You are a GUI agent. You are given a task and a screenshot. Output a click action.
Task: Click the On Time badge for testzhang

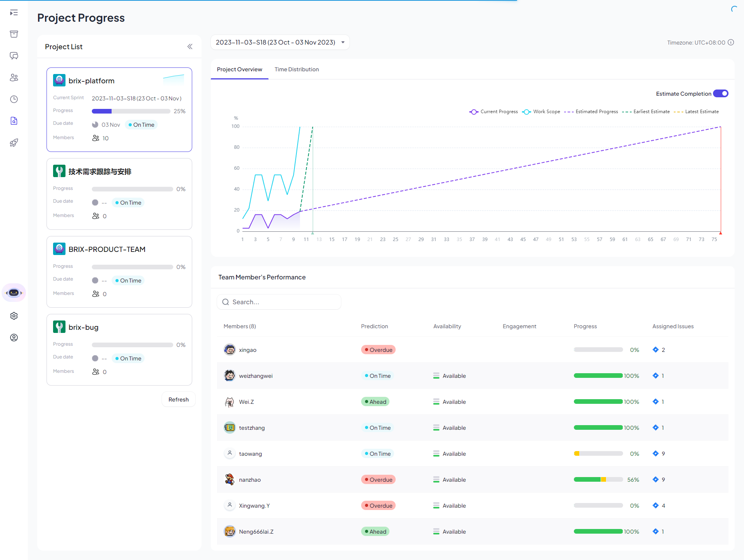[377, 427]
